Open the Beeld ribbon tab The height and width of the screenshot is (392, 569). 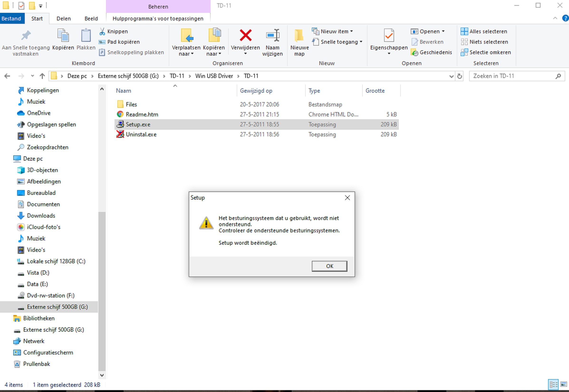pos(91,19)
